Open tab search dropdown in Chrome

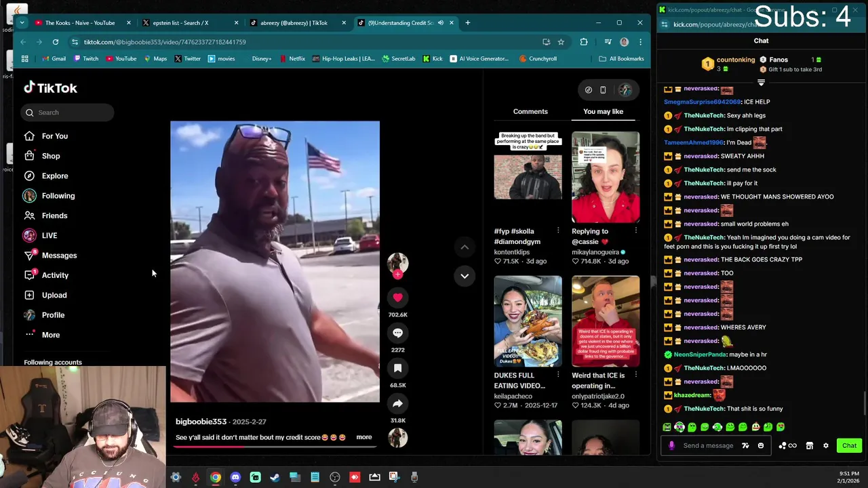coord(22,23)
